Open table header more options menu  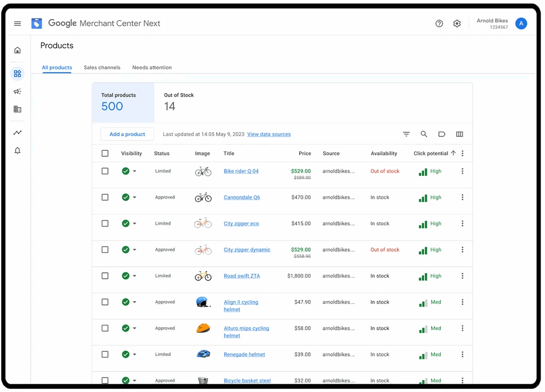[x=462, y=153]
